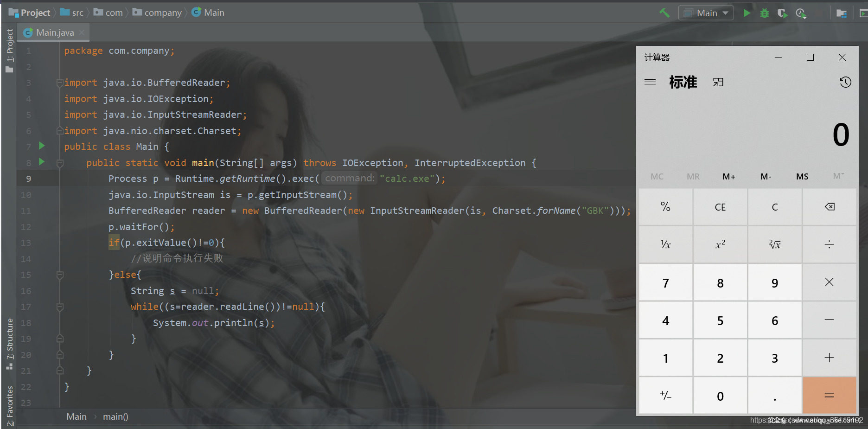Screen dimensions: 868x429
Task: Collapse the main method fold marker
Action: coord(60,163)
